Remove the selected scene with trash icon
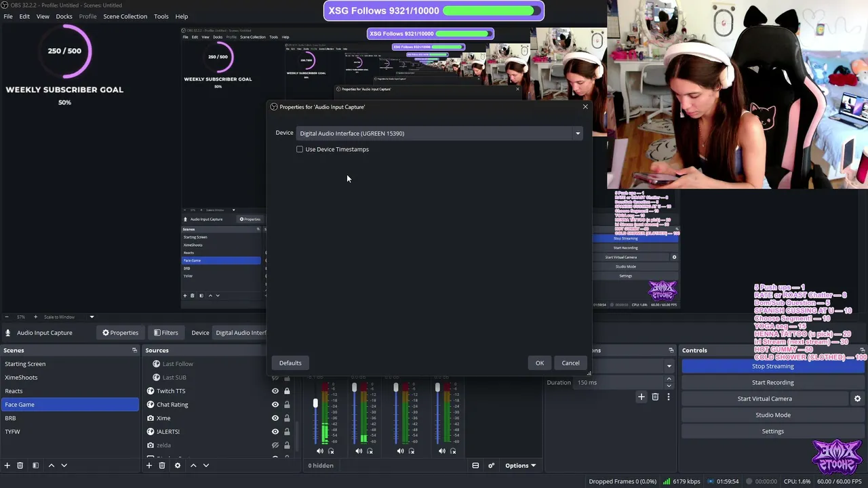 (x=20, y=466)
